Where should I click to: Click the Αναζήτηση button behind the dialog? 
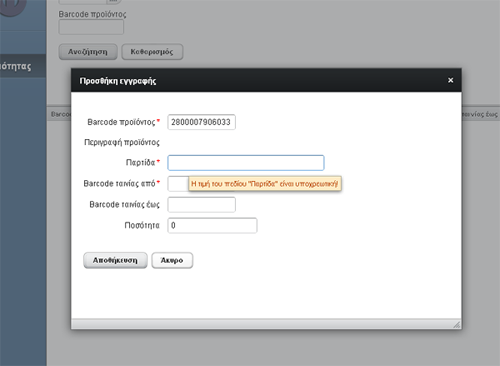click(88, 52)
